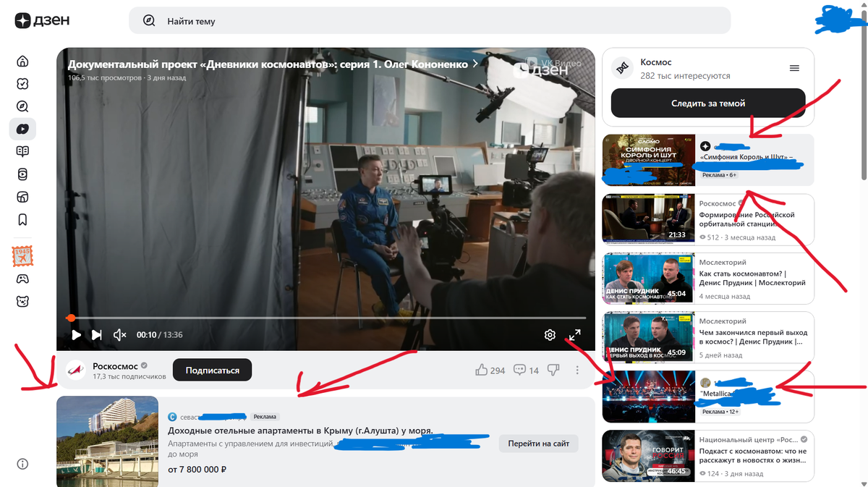
Task: Seek on the video progress bar
Action: (326, 318)
